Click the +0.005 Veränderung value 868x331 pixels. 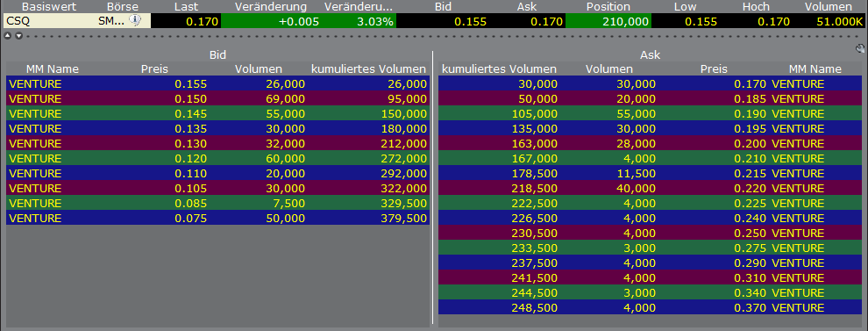(x=300, y=22)
